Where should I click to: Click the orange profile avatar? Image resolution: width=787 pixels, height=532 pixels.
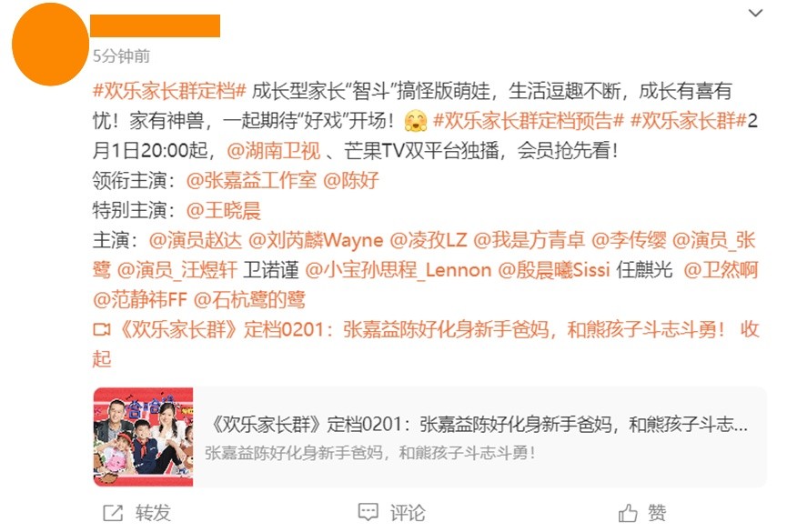[x=50, y=45]
